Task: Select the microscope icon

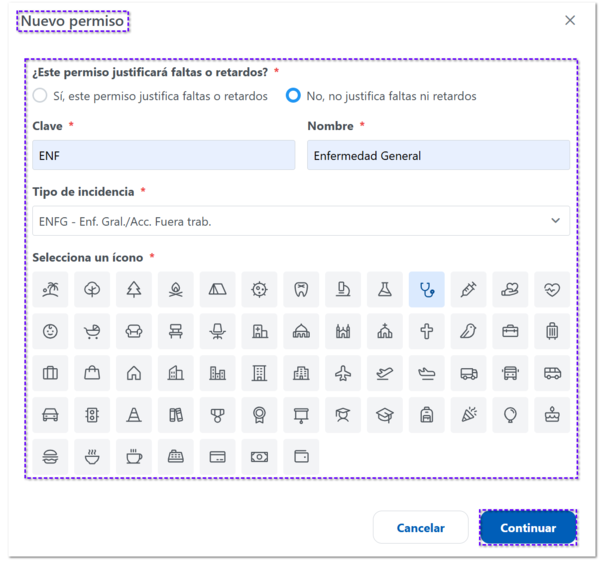Action: 343,289
